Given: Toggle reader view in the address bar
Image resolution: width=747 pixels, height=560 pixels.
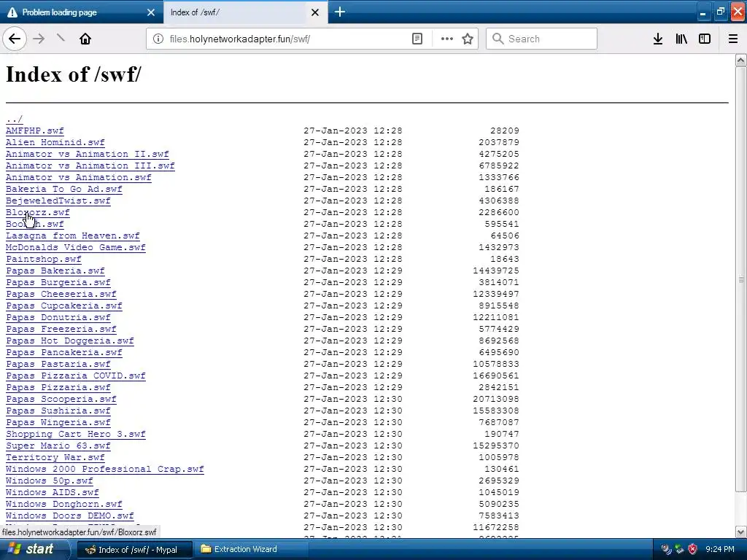Looking at the screenshot, I should click(417, 39).
